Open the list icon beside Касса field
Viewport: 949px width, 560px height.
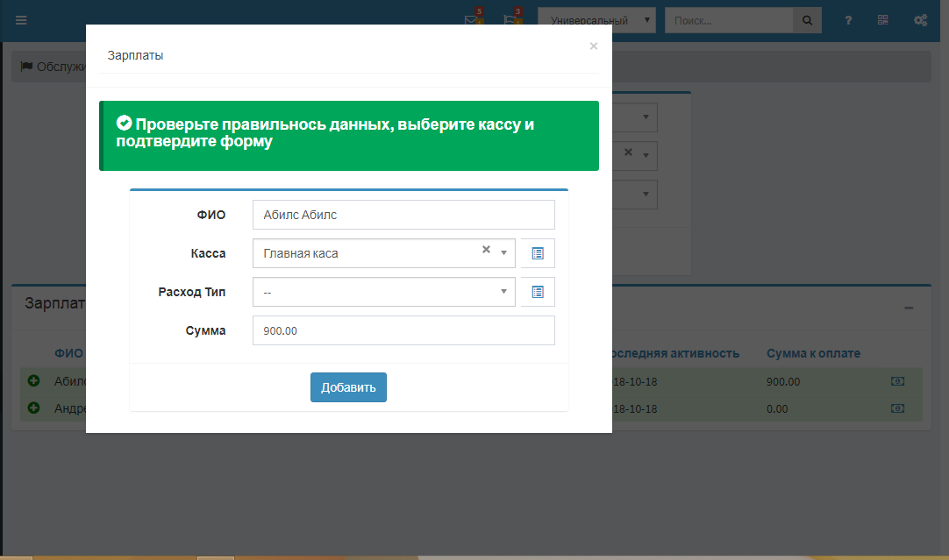click(538, 253)
